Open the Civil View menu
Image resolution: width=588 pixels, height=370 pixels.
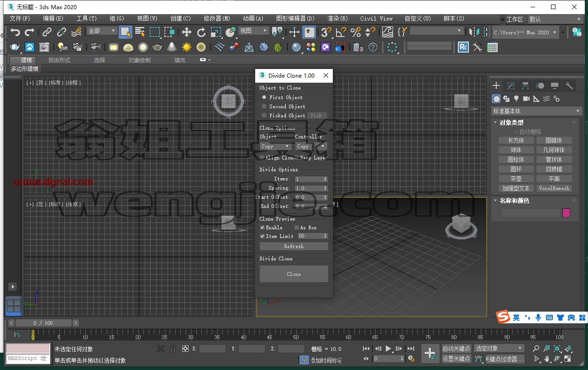(376, 19)
